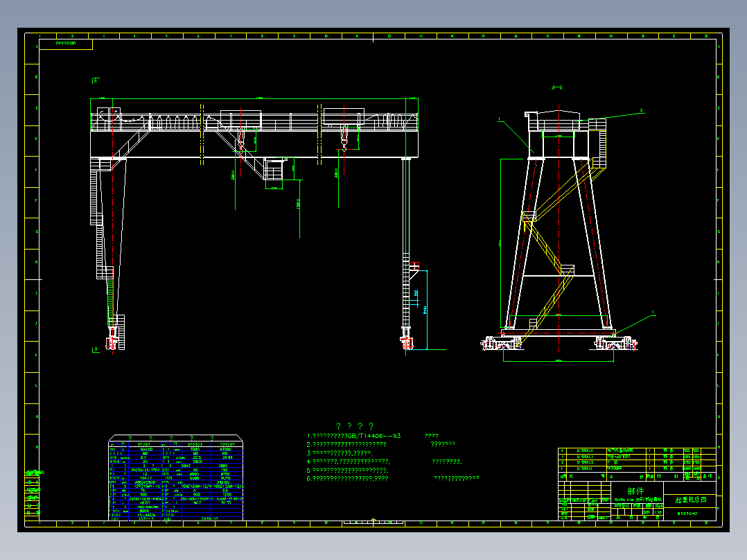Select the red wheel bogie under the right leg
Image resolution: width=747 pixels, height=560 pixels.
click(x=406, y=342)
